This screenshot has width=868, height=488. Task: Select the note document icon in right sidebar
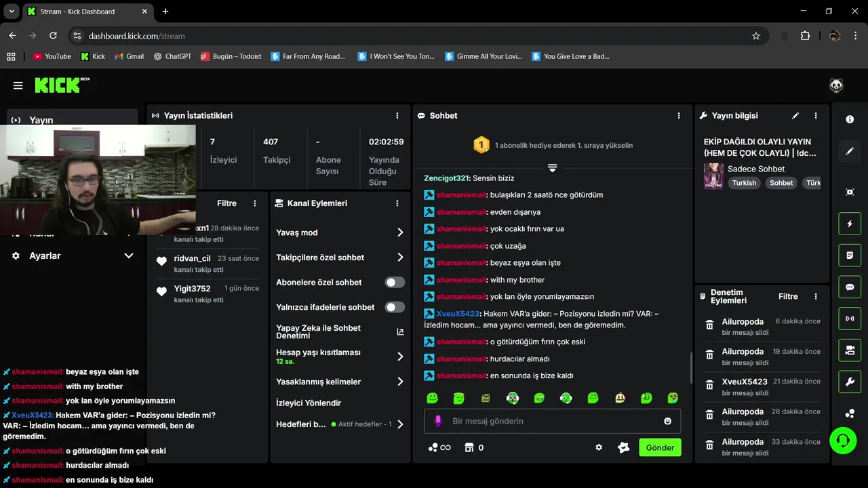[x=850, y=256]
